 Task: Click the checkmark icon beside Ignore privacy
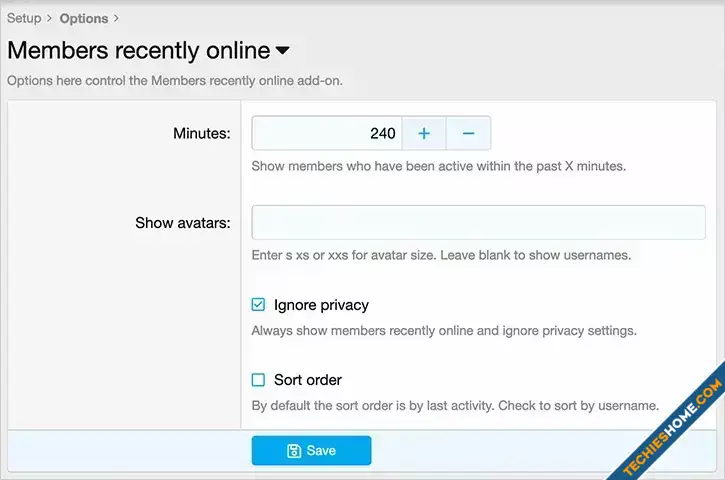coord(258,305)
